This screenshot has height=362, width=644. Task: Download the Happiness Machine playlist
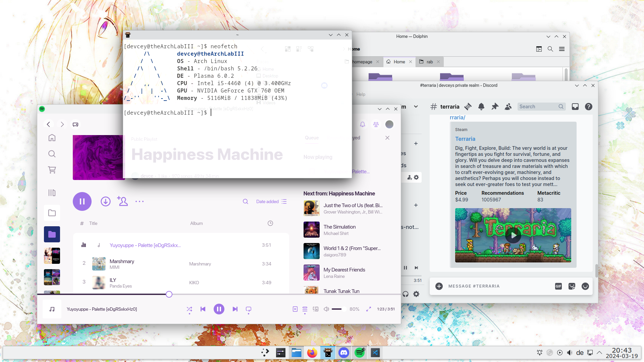106,201
